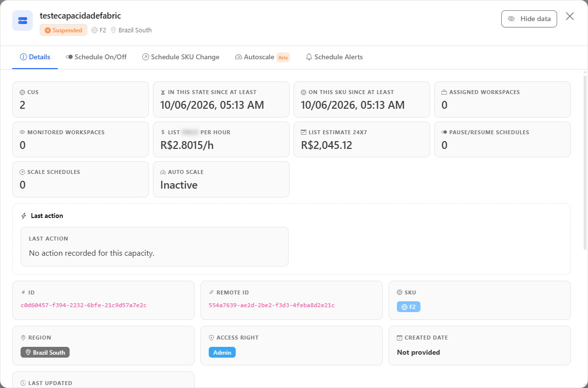Click the R$2,045.12 estimate value
This screenshot has width=588, height=388.
[326, 145]
